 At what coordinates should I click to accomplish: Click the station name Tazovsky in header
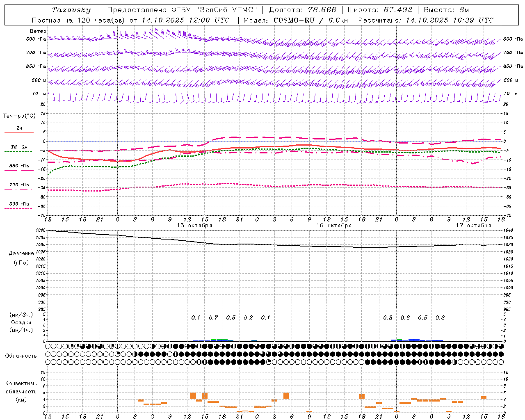click(71, 10)
